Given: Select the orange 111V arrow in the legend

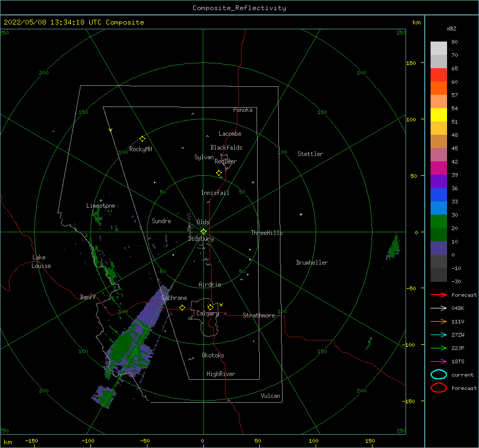Looking at the screenshot, I should point(439,321).
